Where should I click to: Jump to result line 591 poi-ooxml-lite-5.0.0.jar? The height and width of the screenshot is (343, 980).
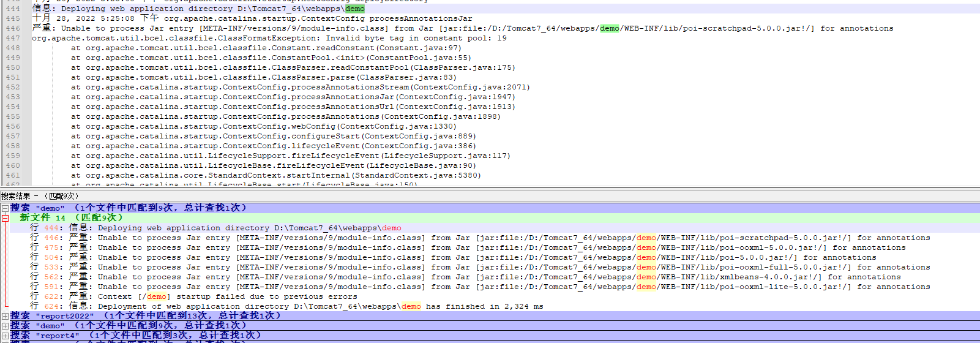click(480, 287)
